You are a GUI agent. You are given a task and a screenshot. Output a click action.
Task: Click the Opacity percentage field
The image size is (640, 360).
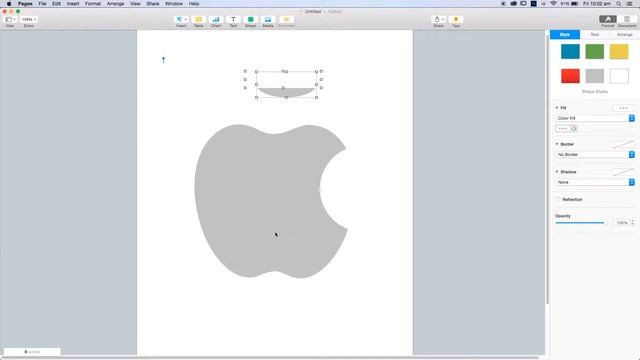[x=621, y=223]
